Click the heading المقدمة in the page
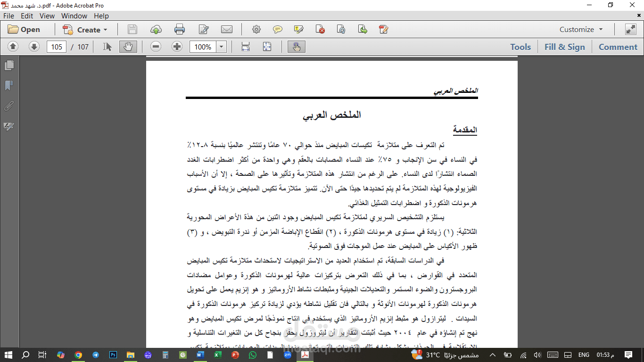 [465, 130]
